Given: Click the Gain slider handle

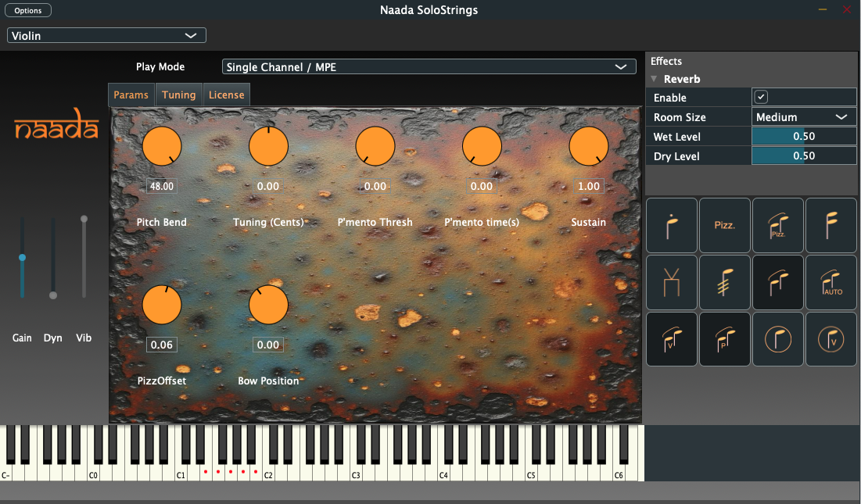Looking at the screenshot, I should [22, 257].
